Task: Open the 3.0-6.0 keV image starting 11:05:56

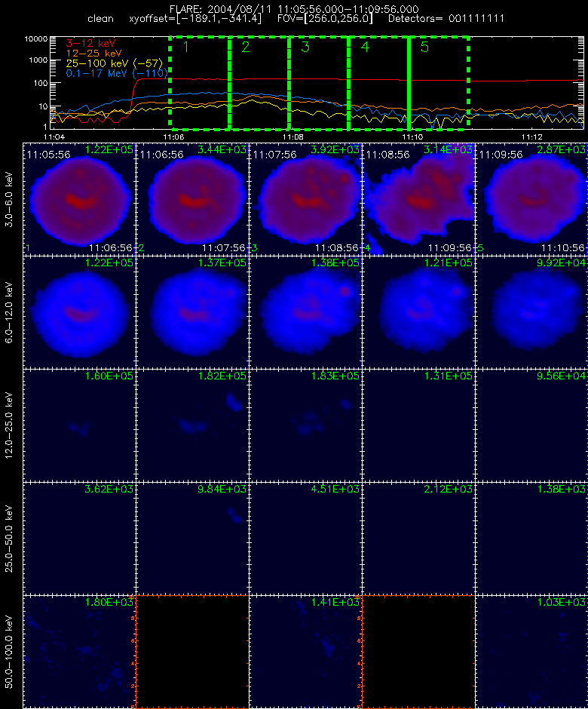Action: tap(80, 199)
